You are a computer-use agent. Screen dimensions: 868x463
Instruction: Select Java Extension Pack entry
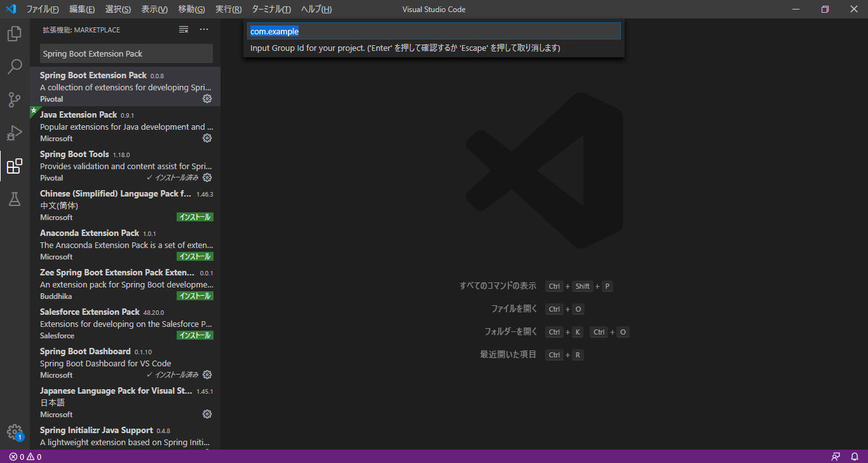(125, 126)
